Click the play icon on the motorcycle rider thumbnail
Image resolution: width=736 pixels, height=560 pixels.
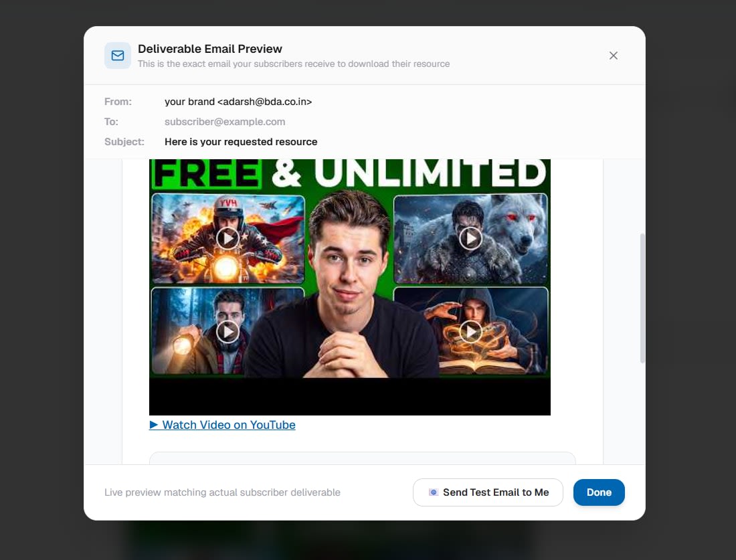point(227,238)
